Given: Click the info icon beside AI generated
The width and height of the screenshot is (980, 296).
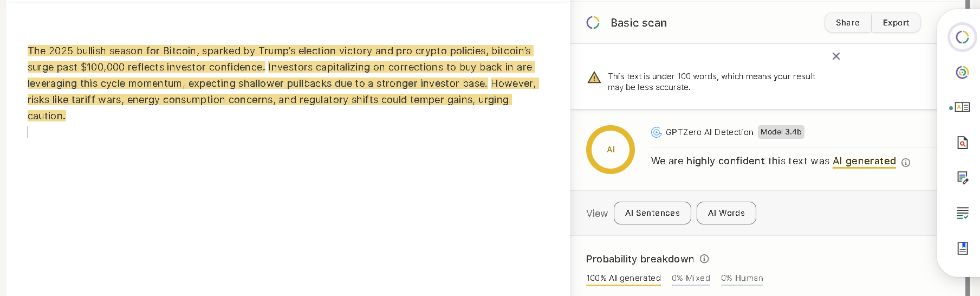Looking at the screenshot, I should pyautogui.click(x=906, y=163).
